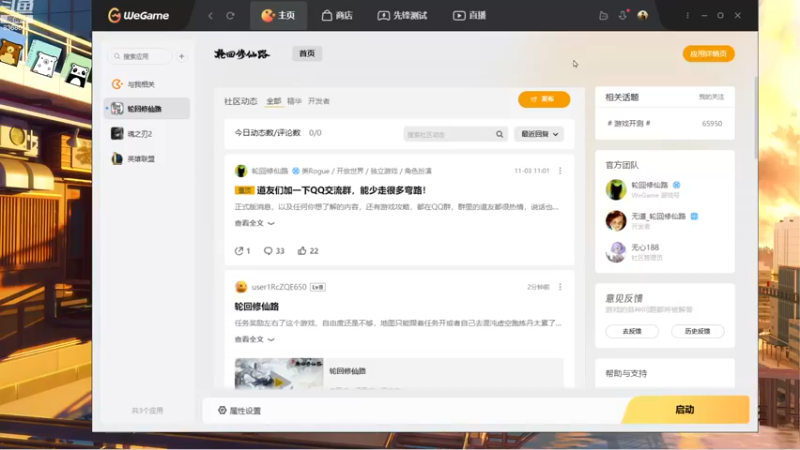Launch the game with 启动 button

(x=685, y=410)
